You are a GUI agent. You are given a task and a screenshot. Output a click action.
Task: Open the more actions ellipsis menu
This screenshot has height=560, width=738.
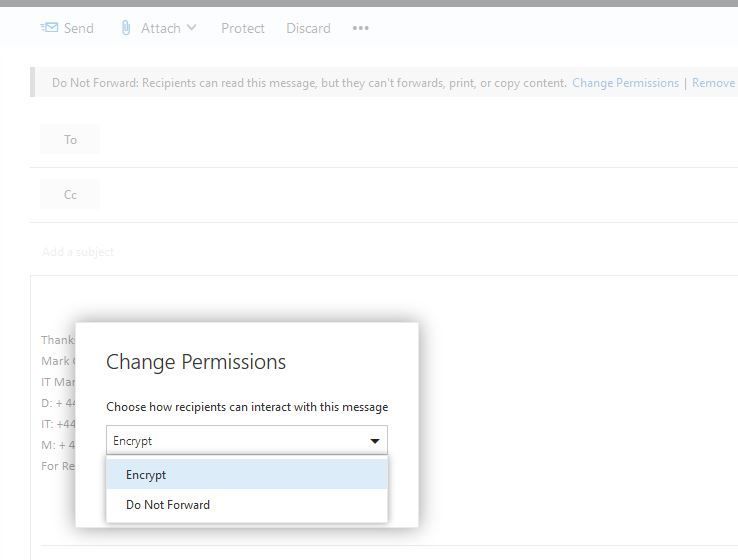coord(361,28)
